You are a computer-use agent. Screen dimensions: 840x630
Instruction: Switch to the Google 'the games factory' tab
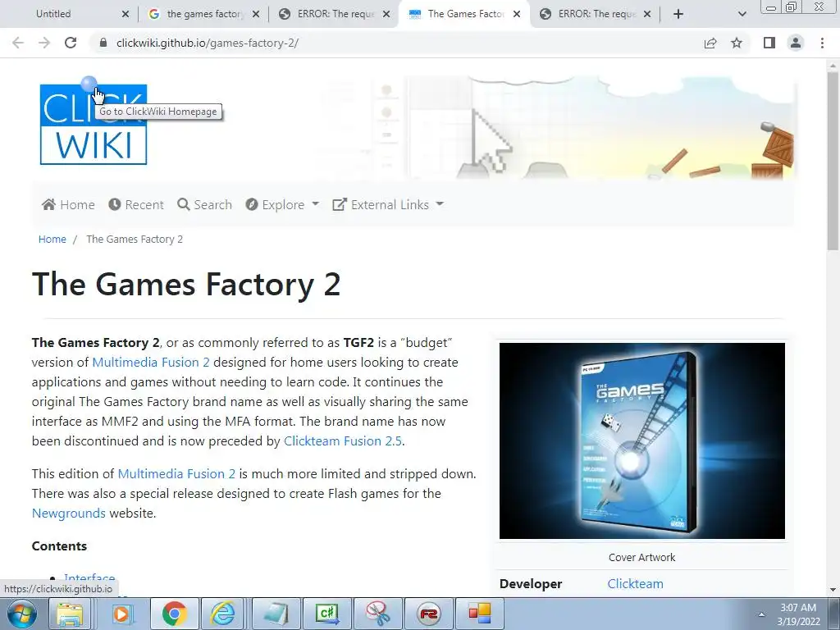203,14
